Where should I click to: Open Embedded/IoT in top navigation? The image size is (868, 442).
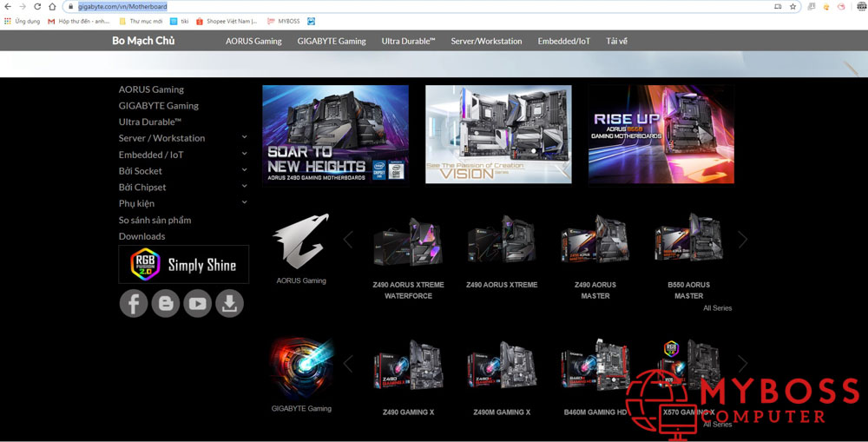(x=564, y=41)
